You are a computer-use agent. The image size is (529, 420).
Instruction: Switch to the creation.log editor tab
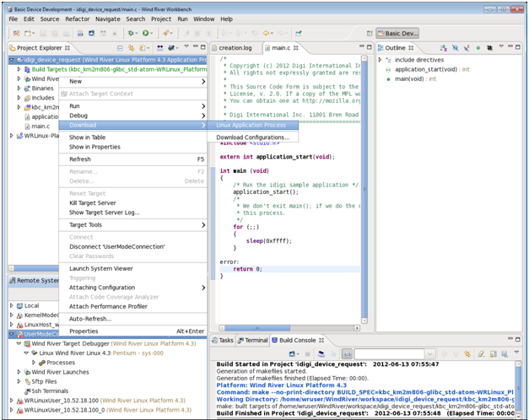pos(236,48)
